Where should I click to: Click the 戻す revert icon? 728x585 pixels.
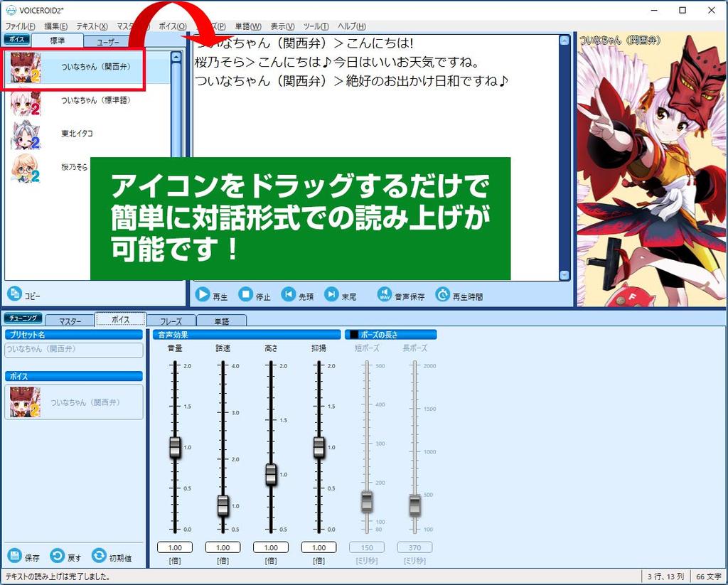pyautogui.click(x=57, y=556)
